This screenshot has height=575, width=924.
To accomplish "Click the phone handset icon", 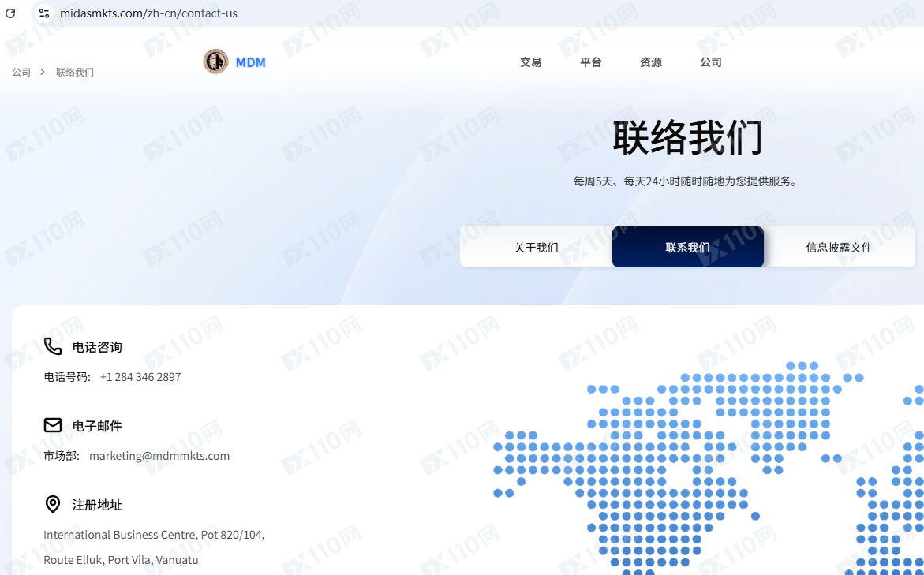I will [x=53, y=346].
